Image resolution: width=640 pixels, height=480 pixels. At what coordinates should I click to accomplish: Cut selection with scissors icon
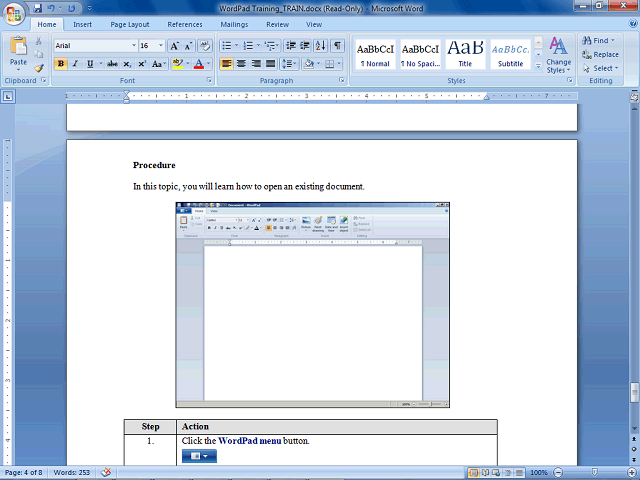tap(38, 41)
